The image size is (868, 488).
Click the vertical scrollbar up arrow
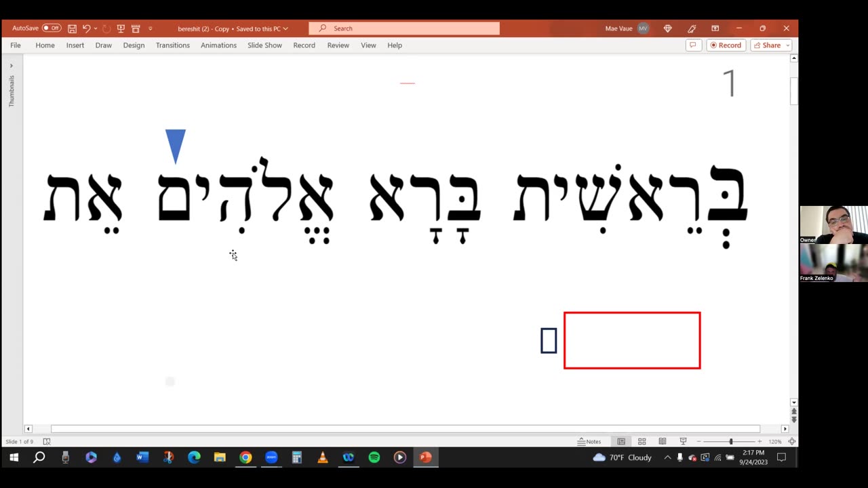(793, 58)
